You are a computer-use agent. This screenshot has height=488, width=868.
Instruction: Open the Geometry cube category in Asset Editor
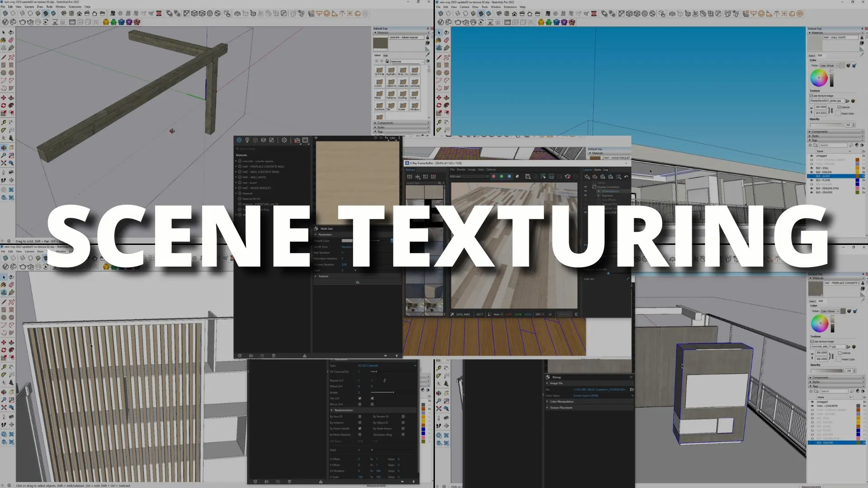tap(255, 140)
